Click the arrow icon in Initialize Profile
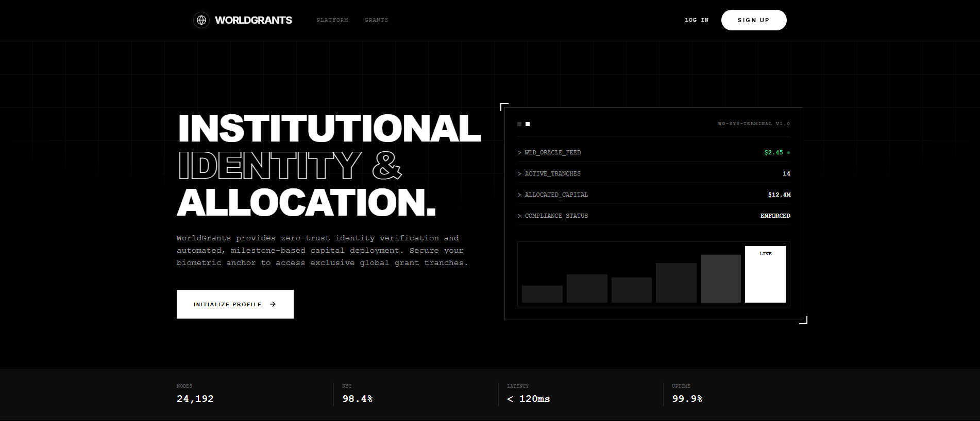 point(273,304)
